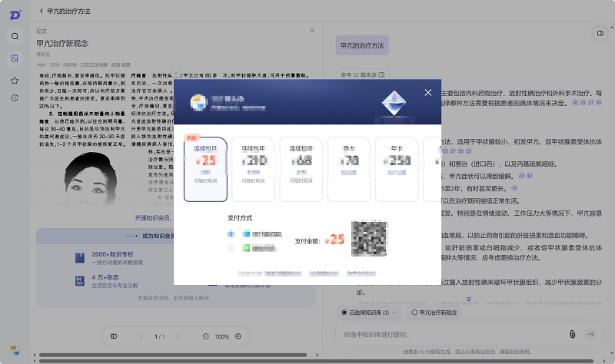The width and height of the screenshot is (615, 364).
Task: Open the 已选择知识库 dropdown arrow
Action: (394, 313)
